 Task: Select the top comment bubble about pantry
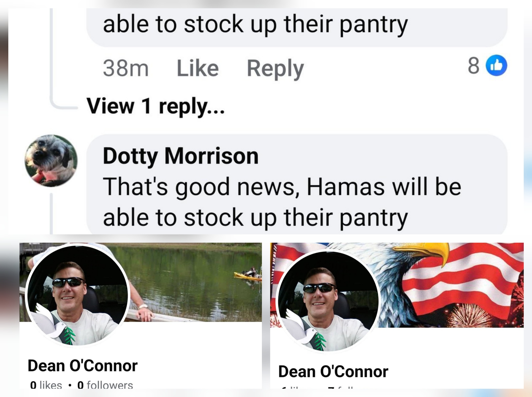click(x=297, y=27)
